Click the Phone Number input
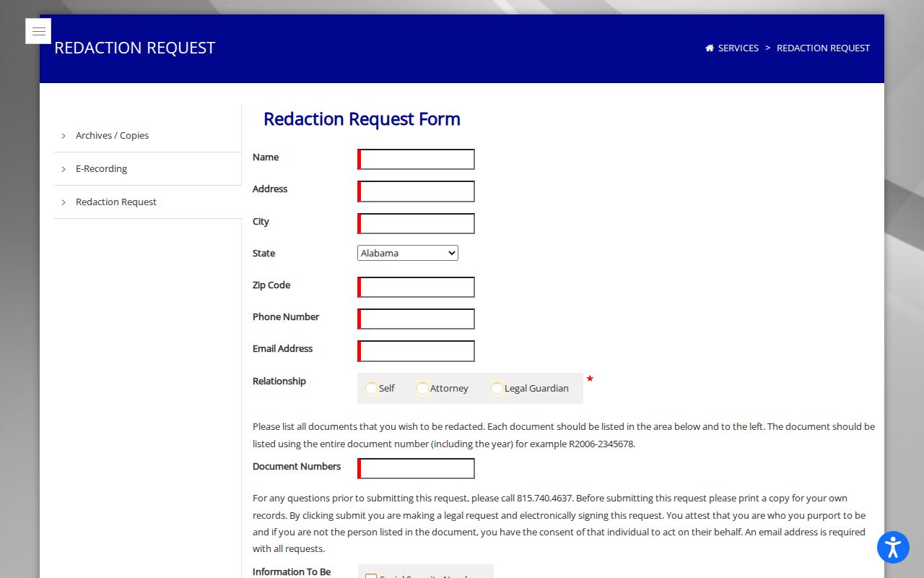 pos(417,319)
